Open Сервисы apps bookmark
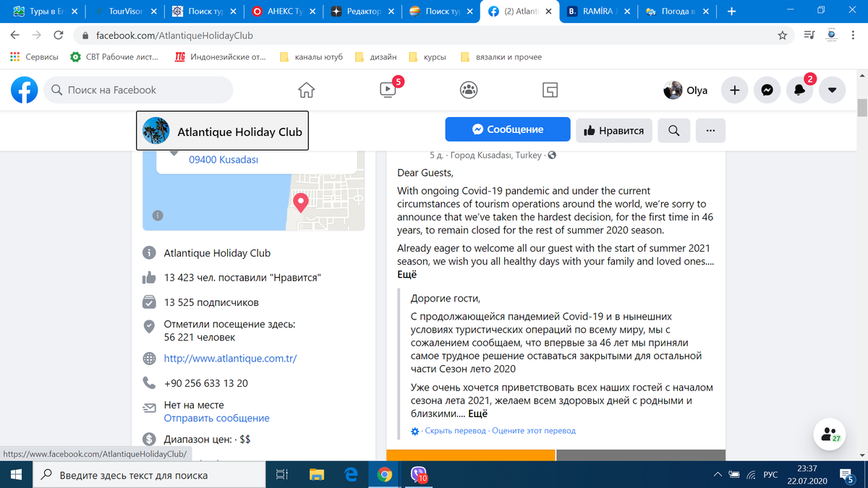868x488 pixels. [34, 56]
